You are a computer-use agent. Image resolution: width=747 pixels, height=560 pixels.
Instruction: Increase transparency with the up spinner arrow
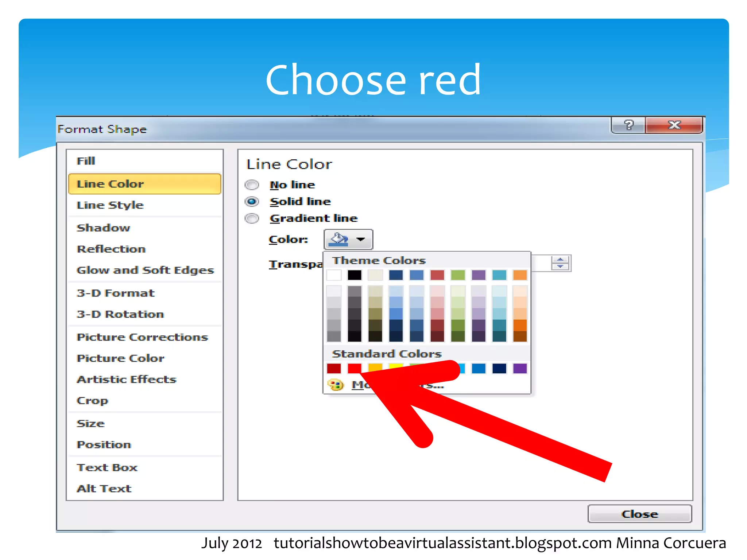[x=560, y=260]
